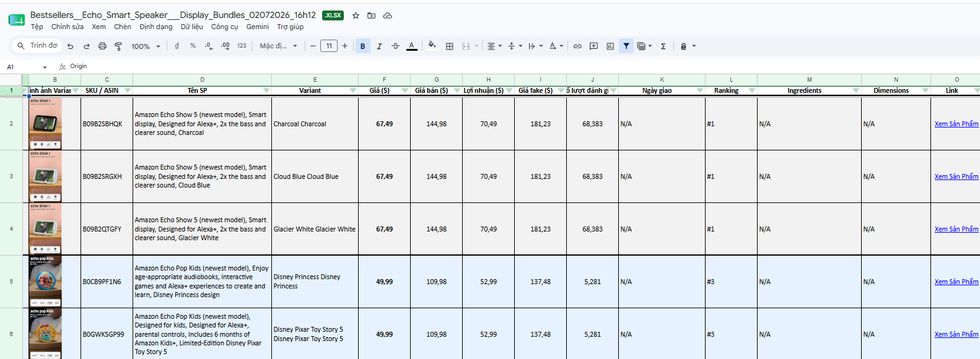This screenshot has width=980, height=359.
Task: Click the input tools icon
Action: tap(684, 46)
